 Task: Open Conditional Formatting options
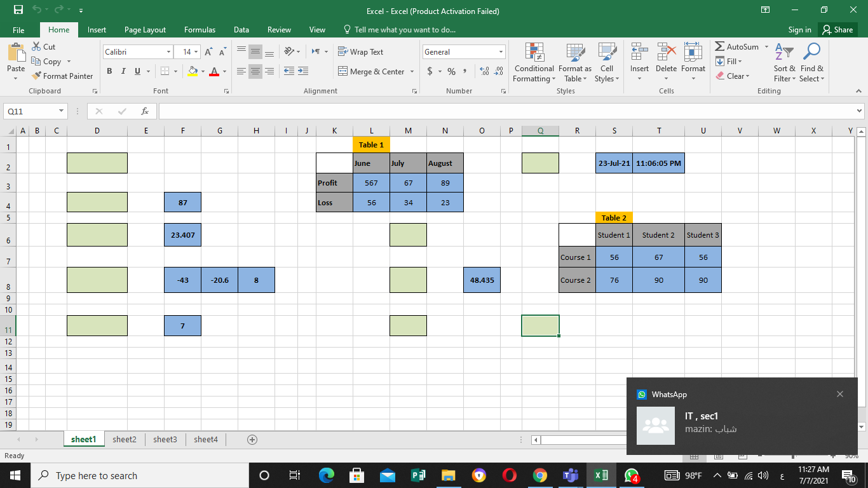coord(534,63)
